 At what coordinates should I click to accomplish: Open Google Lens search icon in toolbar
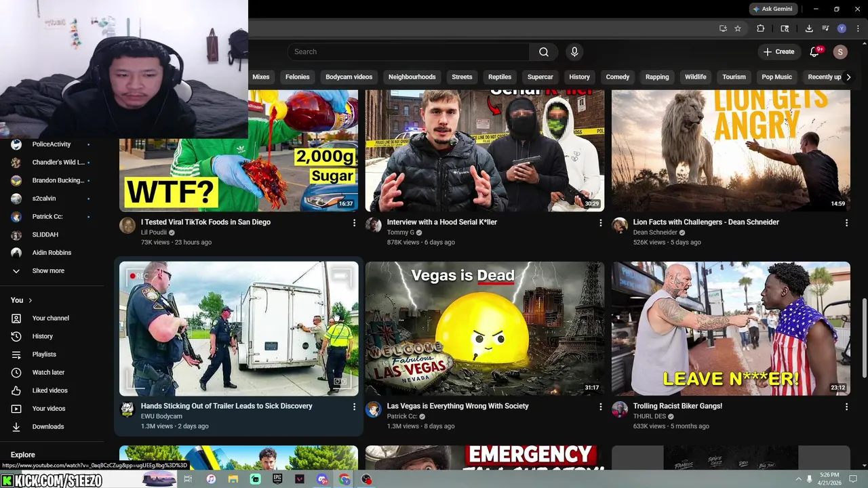pyautogui.click(x=785, y=28)
